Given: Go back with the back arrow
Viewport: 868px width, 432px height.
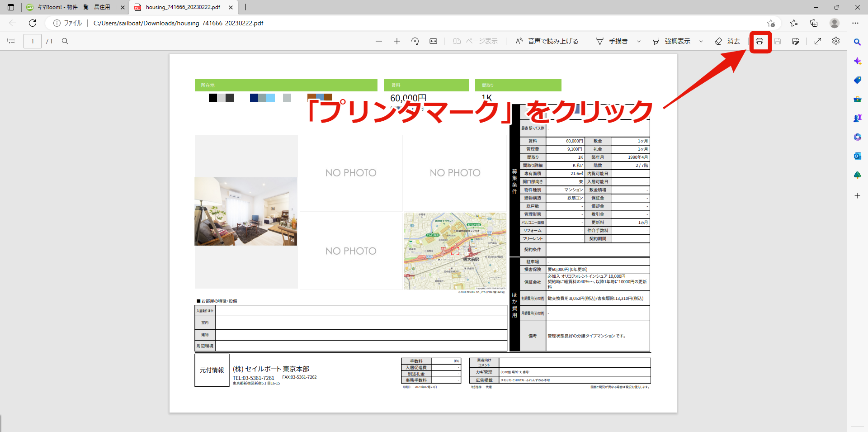Looking at the screenshot, I should pos(13,23).
